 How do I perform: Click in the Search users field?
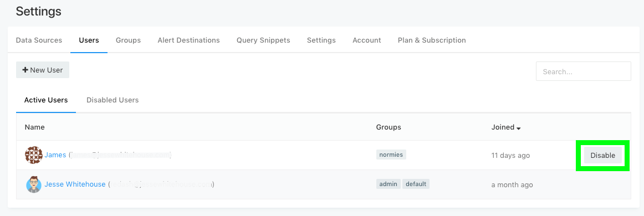click(583, 71)
